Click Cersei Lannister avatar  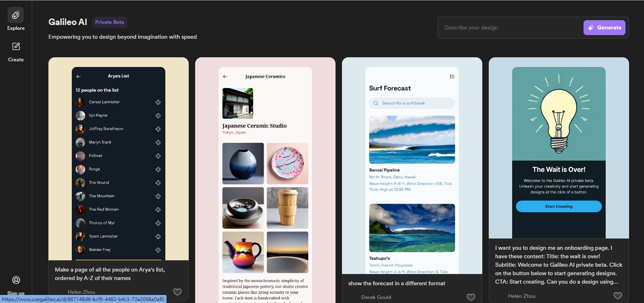point(80,102)
